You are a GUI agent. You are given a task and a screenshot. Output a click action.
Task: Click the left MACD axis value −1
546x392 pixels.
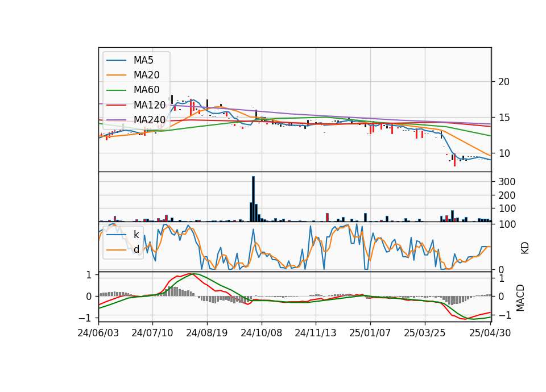coord(85,318)
